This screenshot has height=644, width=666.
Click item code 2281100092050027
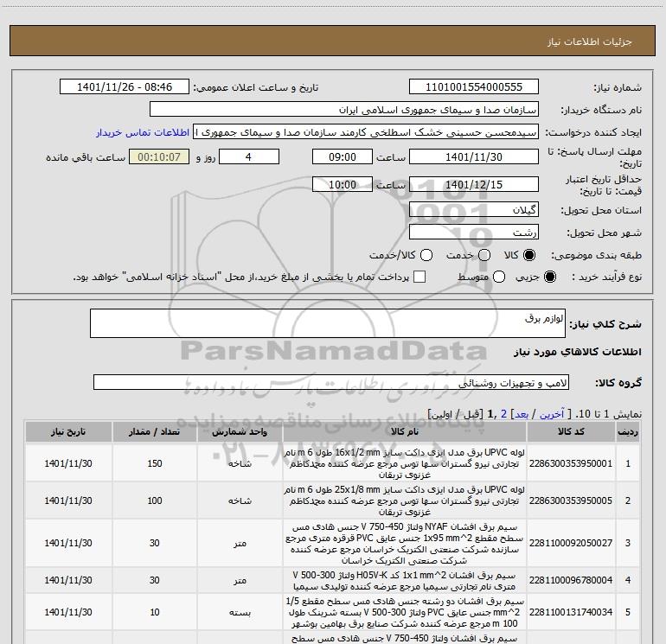[x=571, y=543]
